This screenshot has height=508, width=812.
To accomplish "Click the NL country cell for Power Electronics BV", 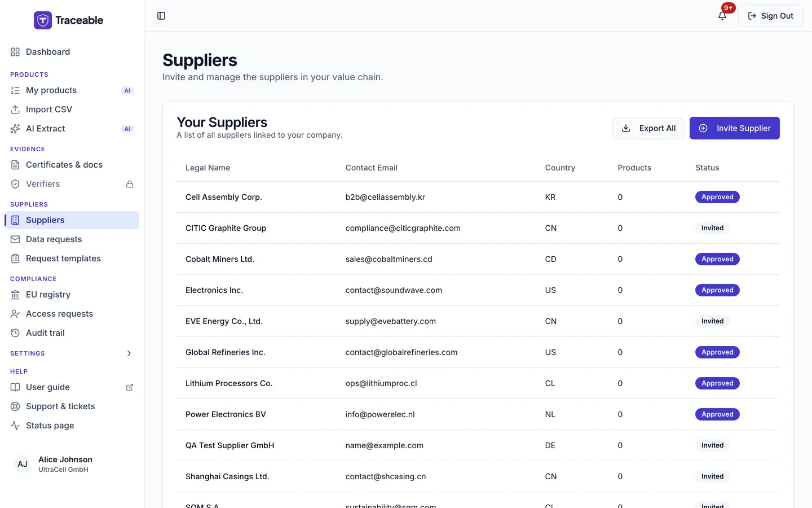I will click(550, 414).
